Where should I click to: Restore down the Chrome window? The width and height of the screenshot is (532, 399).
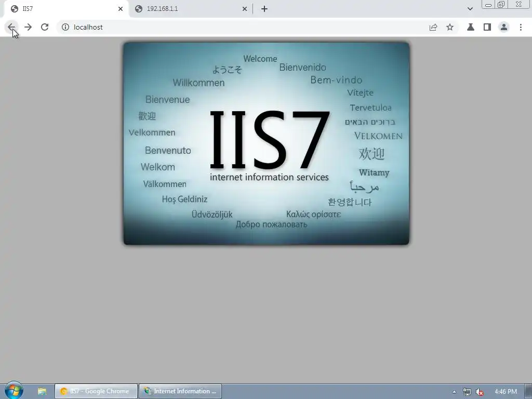coord(501,4)
